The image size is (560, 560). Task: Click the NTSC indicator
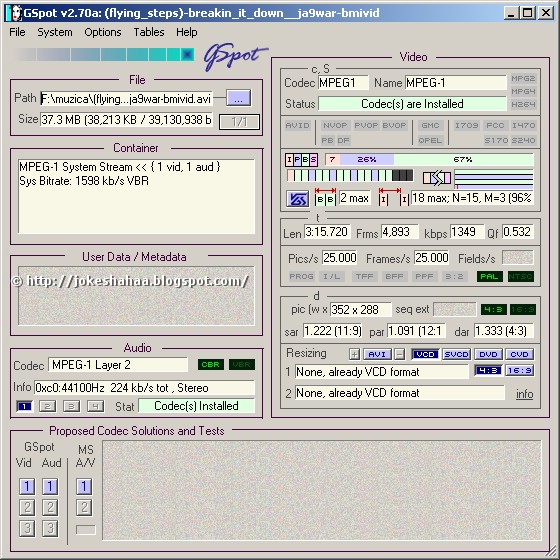coord(521,276)
